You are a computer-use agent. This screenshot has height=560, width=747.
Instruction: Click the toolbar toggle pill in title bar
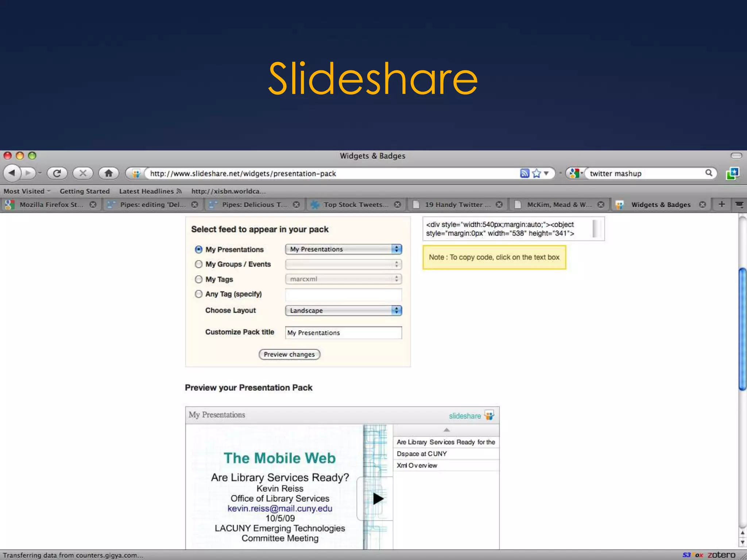pyautogui.click(x=736, y=156)
